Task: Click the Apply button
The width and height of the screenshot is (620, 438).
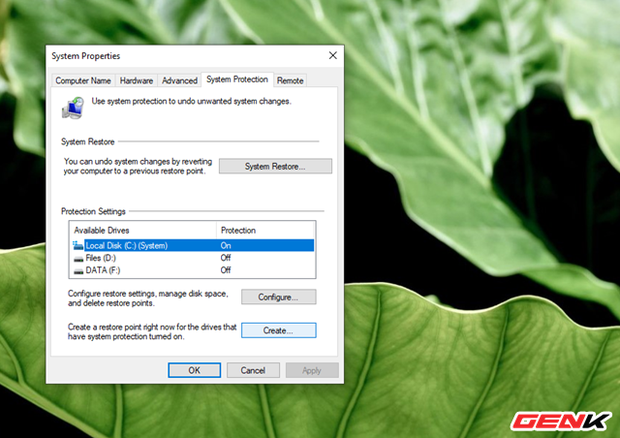Action: 311,370
